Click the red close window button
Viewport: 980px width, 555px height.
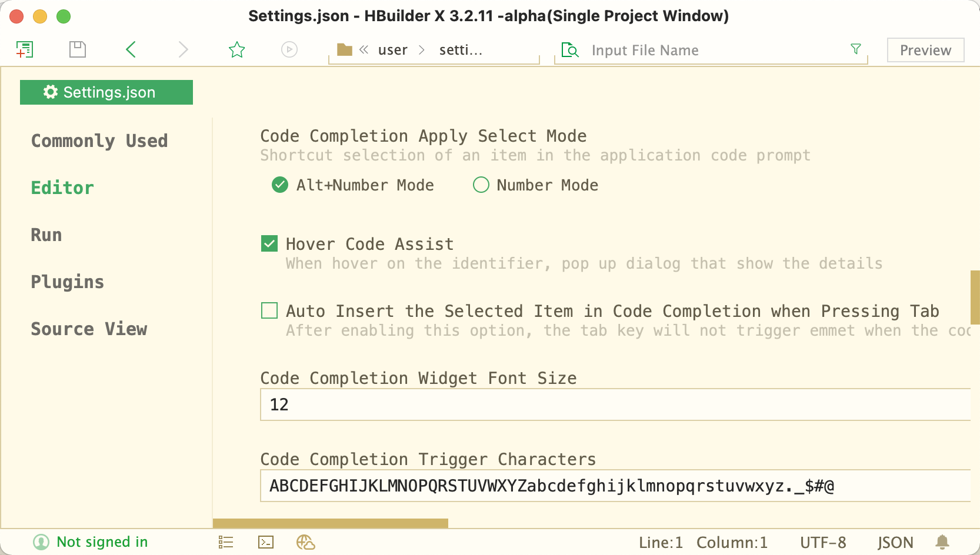click(x=16, y=16)
